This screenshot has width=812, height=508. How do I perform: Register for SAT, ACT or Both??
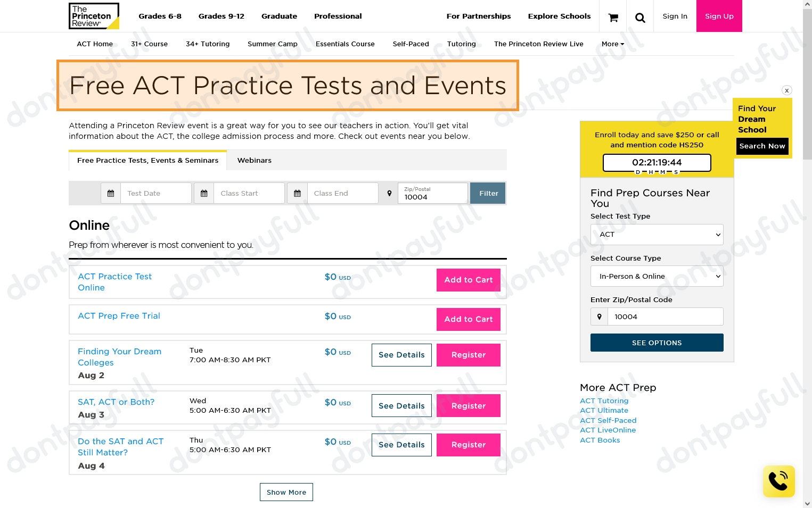469,406
